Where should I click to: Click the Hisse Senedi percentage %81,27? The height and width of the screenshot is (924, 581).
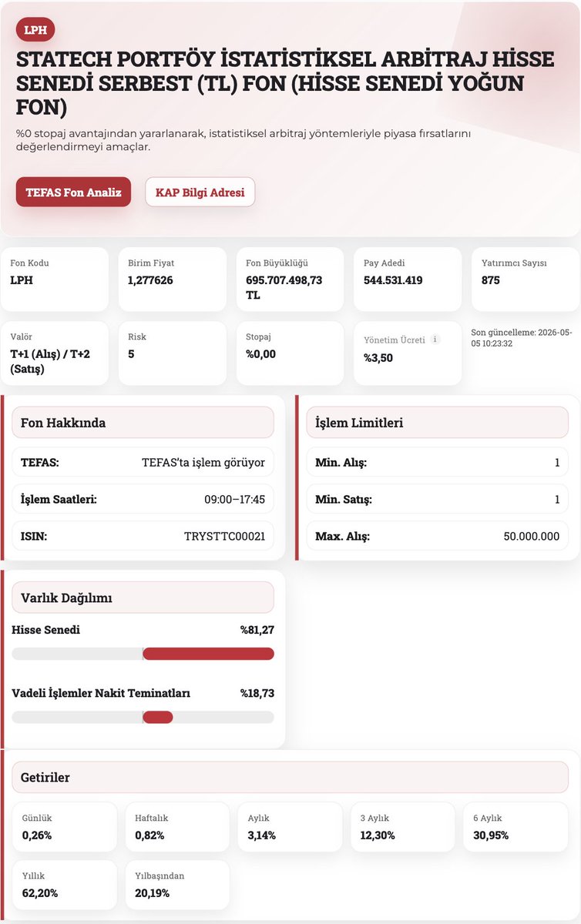[x=257, y=630]
